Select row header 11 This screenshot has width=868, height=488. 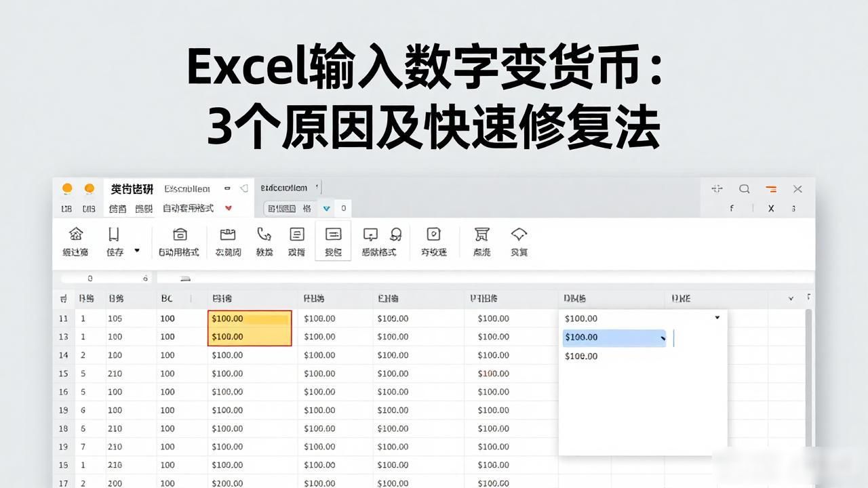pyautogui.click(x=63, y=319)
